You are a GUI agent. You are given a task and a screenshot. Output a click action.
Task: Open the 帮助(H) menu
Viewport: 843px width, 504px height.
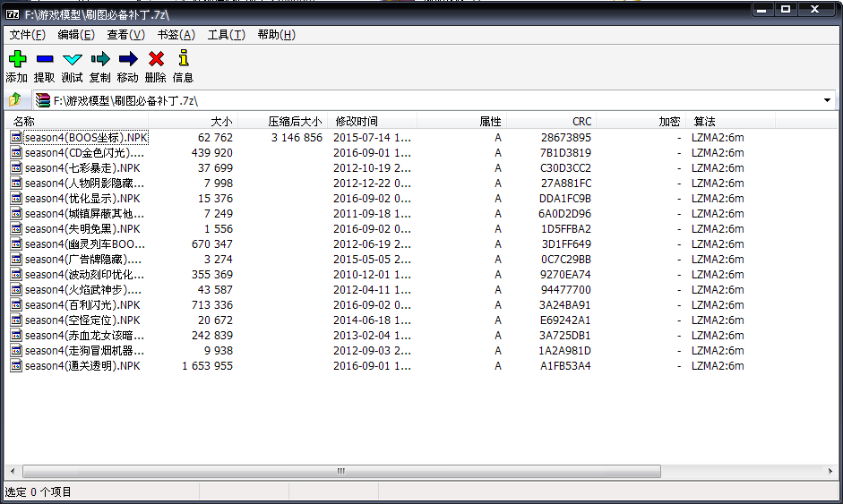[x=276, y=35]
